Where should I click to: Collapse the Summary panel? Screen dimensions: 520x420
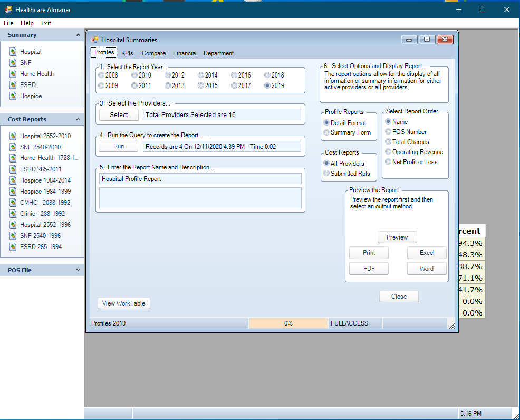click(76, 34)
